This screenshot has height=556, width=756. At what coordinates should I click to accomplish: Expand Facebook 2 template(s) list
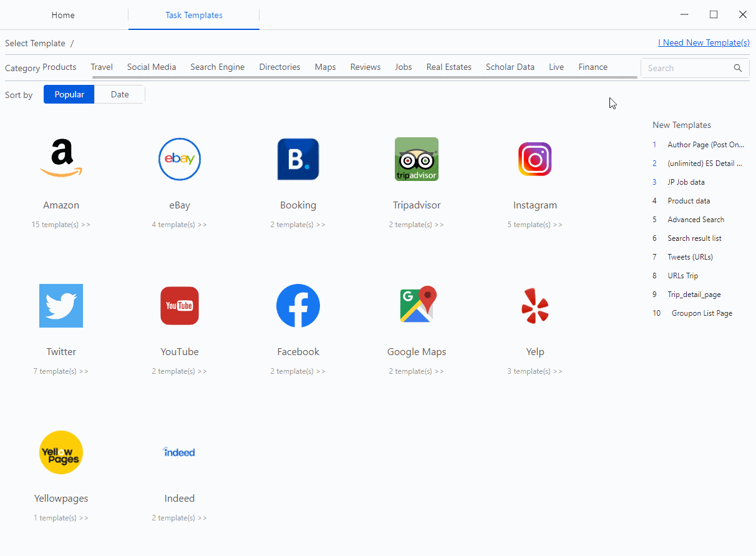[x=298, y=371]
